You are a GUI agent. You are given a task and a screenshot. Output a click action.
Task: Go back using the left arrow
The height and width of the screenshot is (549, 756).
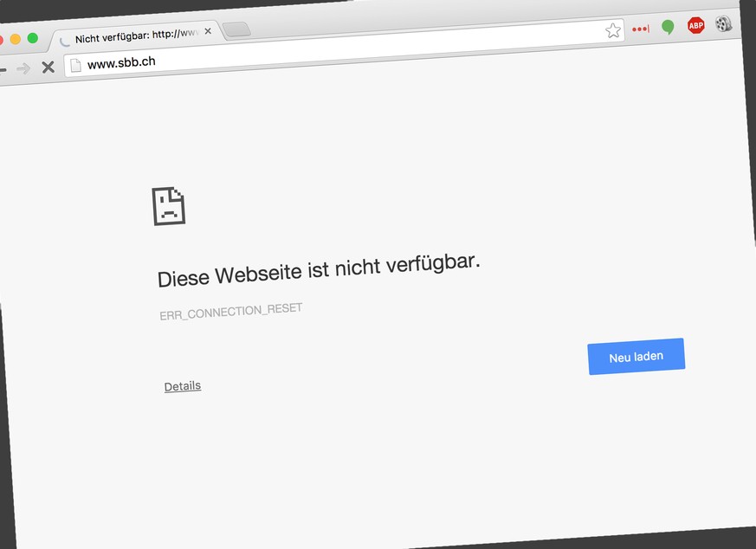pos(2,69)
